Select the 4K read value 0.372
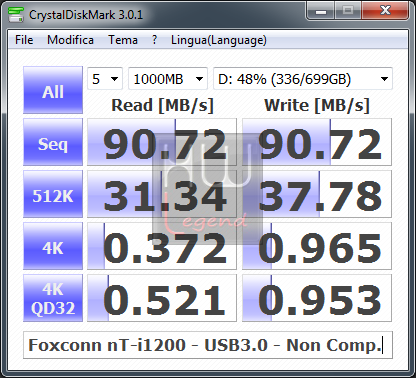Image resolution: width=416 pixels, height=378 pixels. click(x=162, y=246)
